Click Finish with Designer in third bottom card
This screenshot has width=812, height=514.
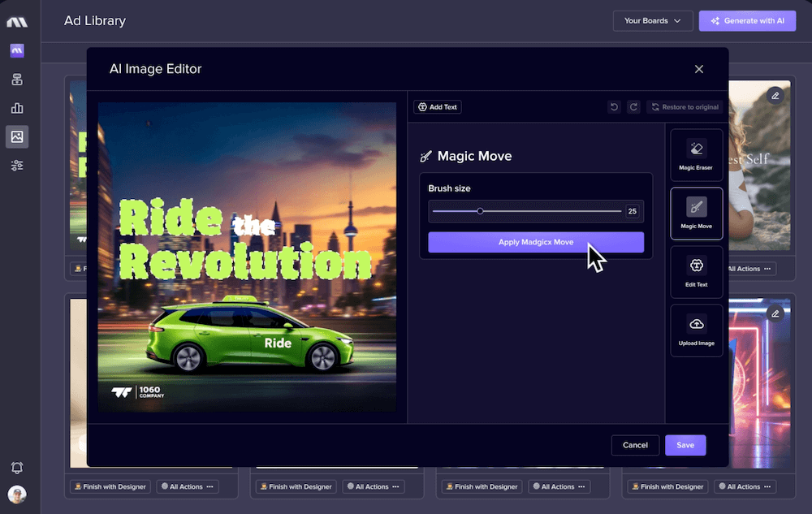pos(482,486)
